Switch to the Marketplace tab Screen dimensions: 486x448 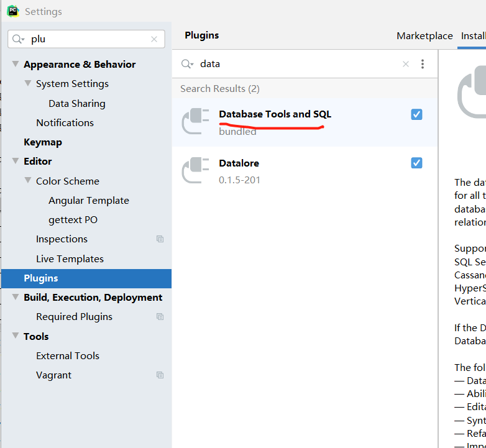pyautogui.click(x=424, y=36)
